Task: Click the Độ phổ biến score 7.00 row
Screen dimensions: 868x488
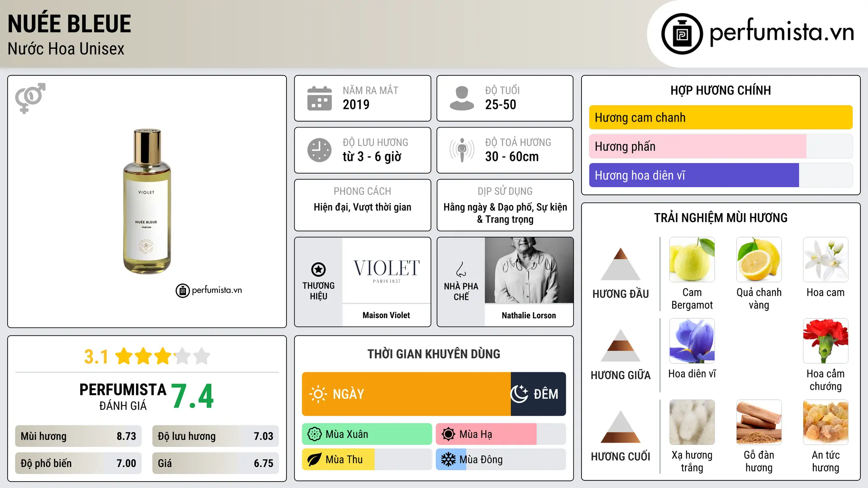Action: coord(78,463)
